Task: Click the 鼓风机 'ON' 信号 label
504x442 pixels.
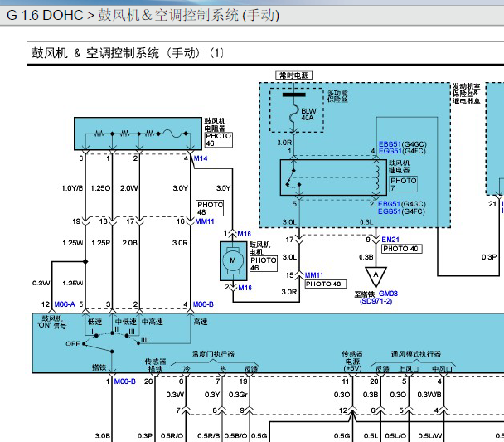Action: click(x=52, y=322)
